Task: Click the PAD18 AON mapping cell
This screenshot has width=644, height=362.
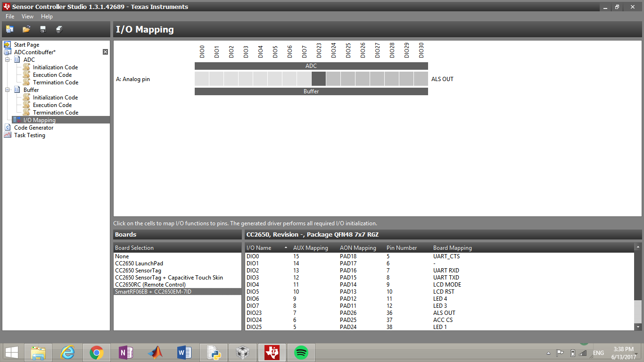Action: [x=348, y=256]
